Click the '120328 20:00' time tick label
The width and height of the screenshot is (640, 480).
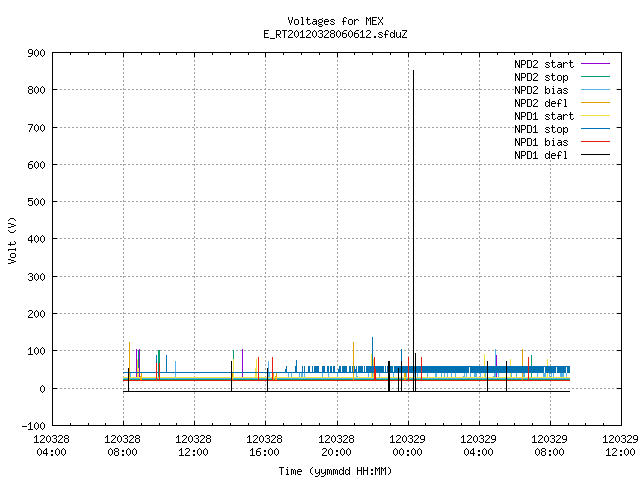pos(336,446)
